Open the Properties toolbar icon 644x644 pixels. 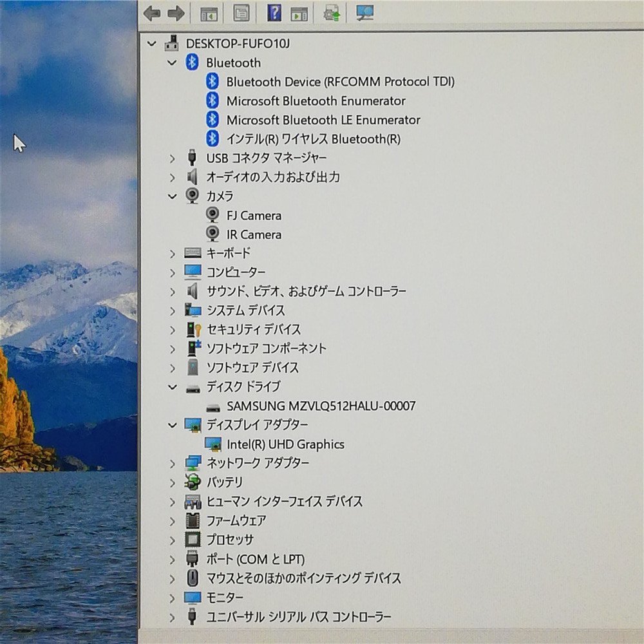pos(241,13)
